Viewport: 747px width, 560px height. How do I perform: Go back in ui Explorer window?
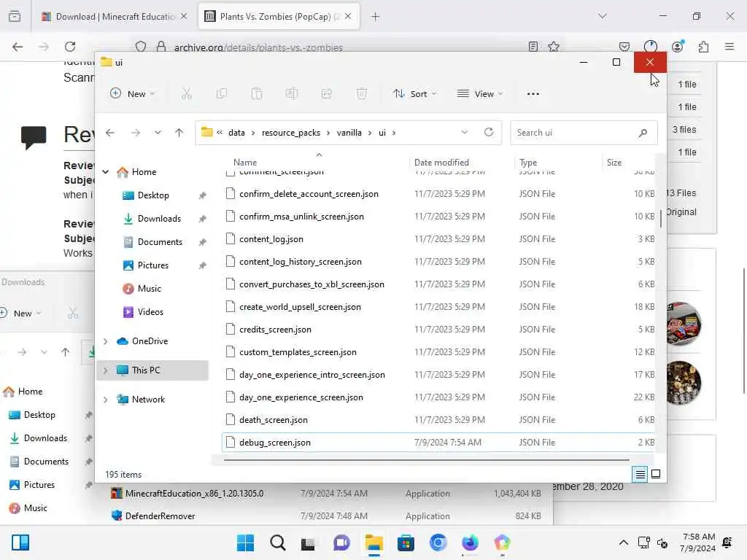pyautogui.click(x=110, y=133)
